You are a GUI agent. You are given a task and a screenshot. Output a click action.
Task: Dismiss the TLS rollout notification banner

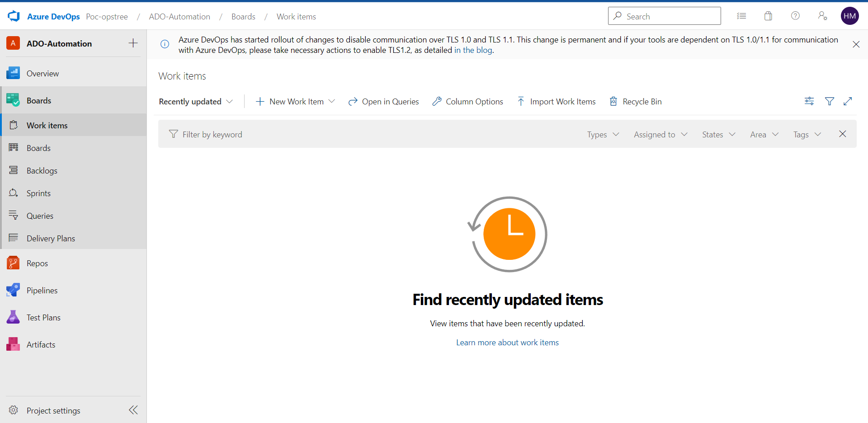tap(856, 44)
